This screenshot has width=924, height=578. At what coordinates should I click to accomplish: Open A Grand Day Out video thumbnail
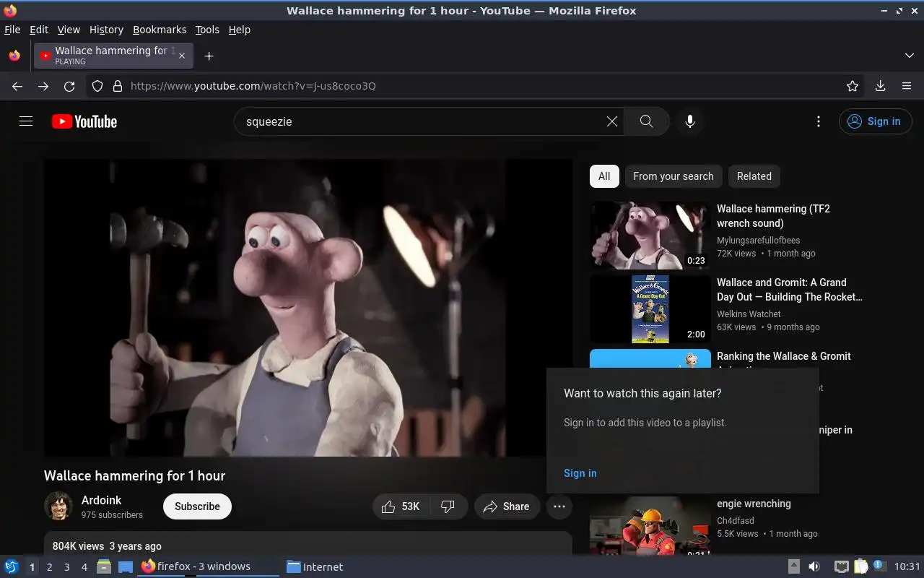pos(650,309)
